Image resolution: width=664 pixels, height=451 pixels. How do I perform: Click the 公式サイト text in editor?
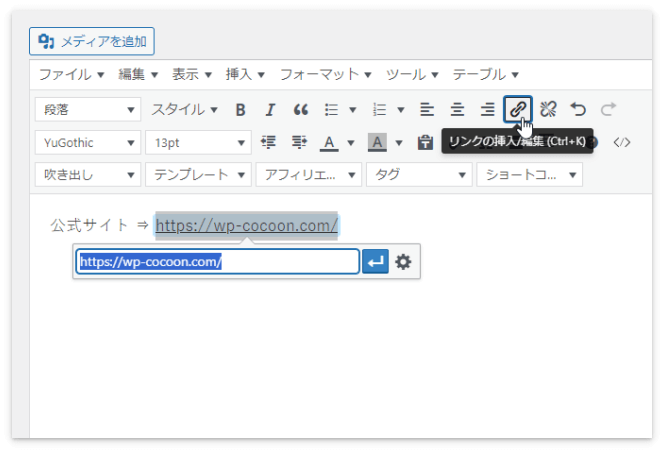point(89,225)
